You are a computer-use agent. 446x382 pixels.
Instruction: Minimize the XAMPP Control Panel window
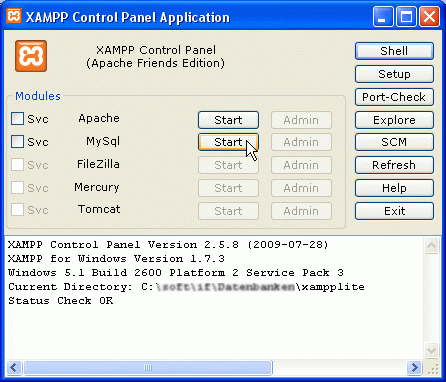(x=383, y=17)
